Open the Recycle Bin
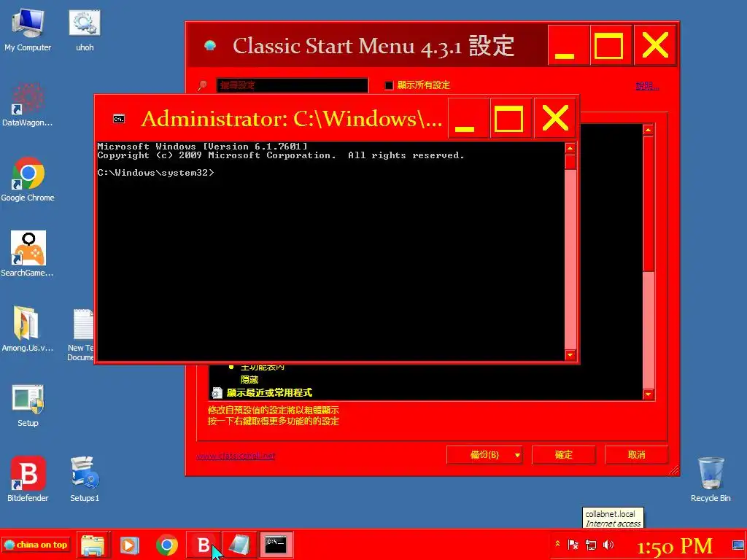747x560 pixels. pos(711,479)
